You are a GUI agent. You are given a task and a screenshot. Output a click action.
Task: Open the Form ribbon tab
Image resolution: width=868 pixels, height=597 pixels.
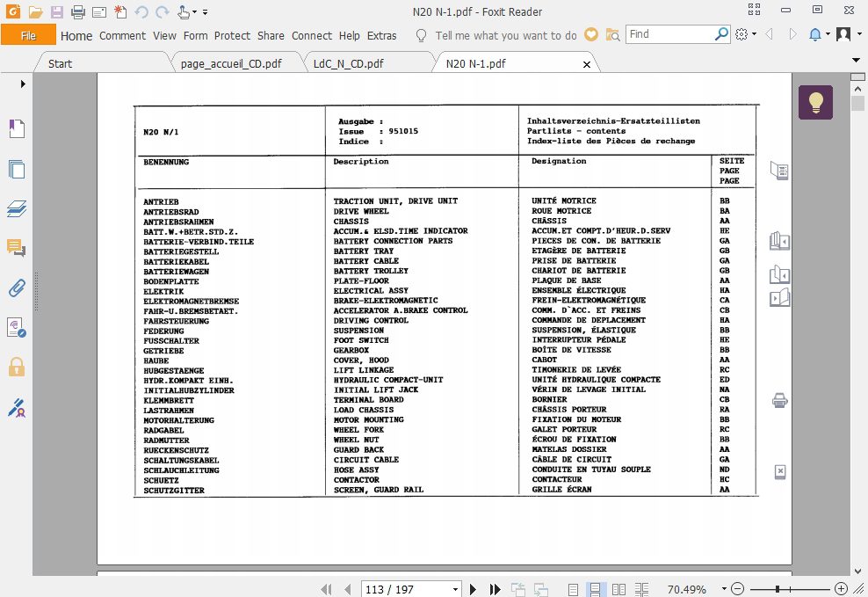(195, 35)
